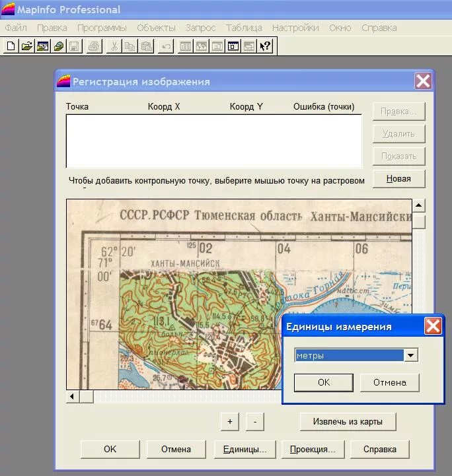Open the Файл menu
Viewport: 452px width, 476px height.
pos(16,28)
